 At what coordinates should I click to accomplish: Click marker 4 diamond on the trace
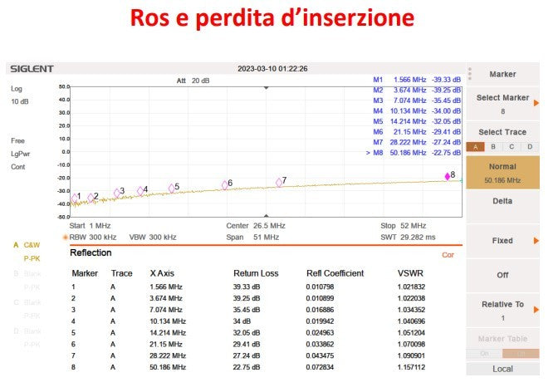click(141, 191)
